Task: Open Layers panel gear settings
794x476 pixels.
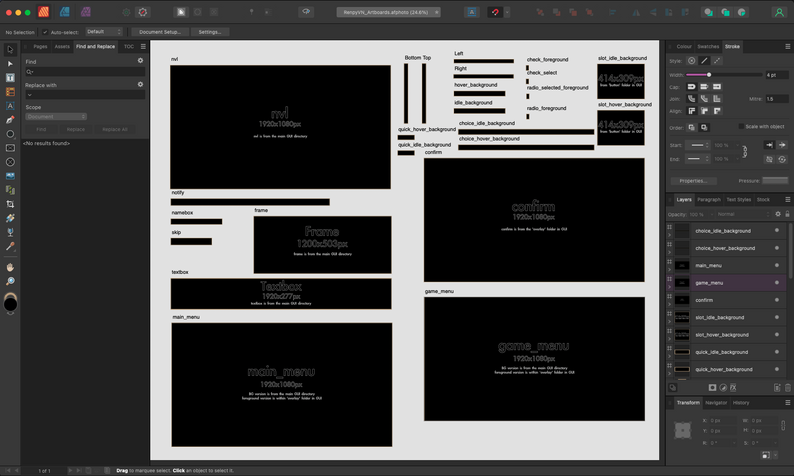Action: [778, 214]
